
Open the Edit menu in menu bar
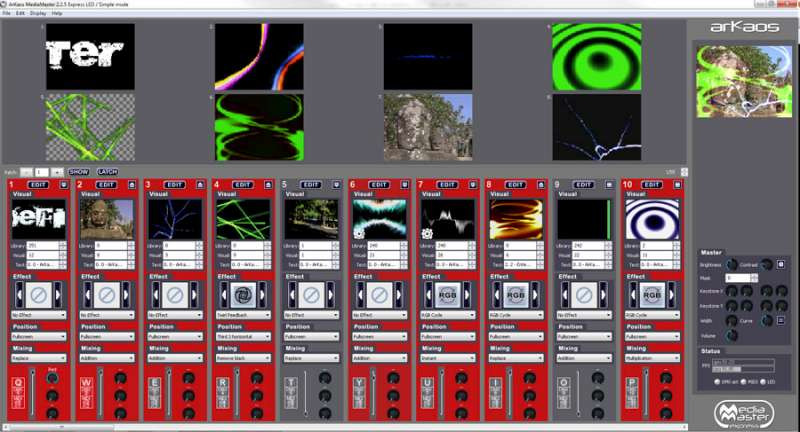(x=20, y=14)
